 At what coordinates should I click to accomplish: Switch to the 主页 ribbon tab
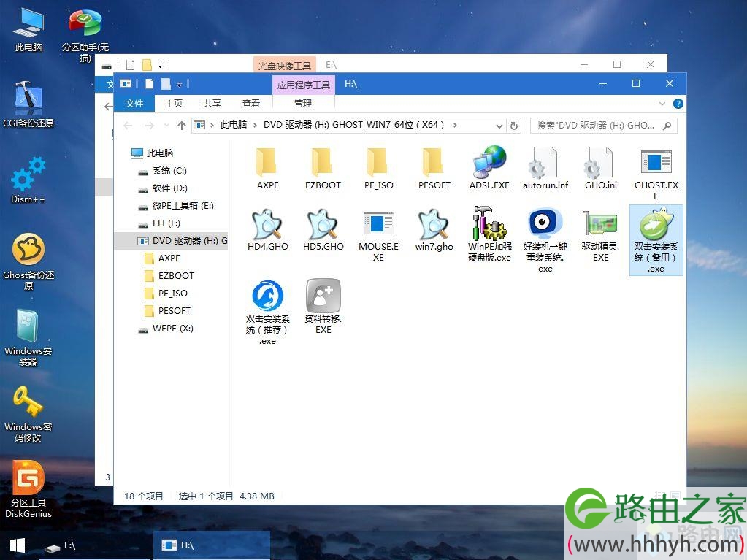[x=173, y=104]
